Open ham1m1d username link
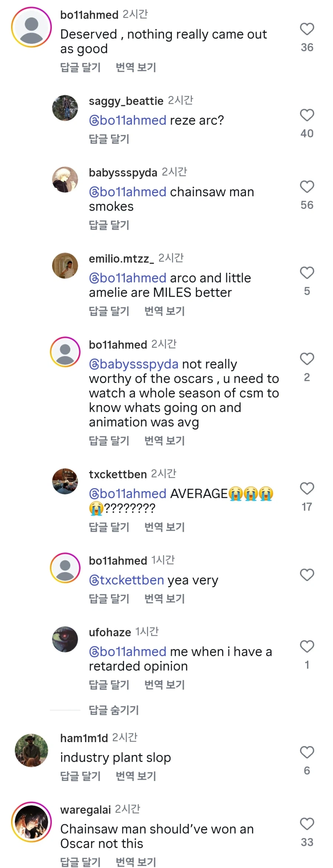Screen dimensions: 333x868 coord(84,738)
